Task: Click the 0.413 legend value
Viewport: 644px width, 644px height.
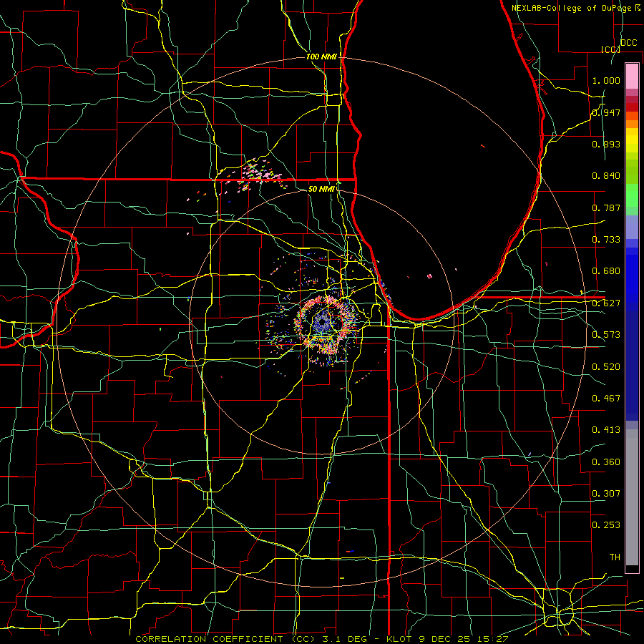Action: coord(606,430)
